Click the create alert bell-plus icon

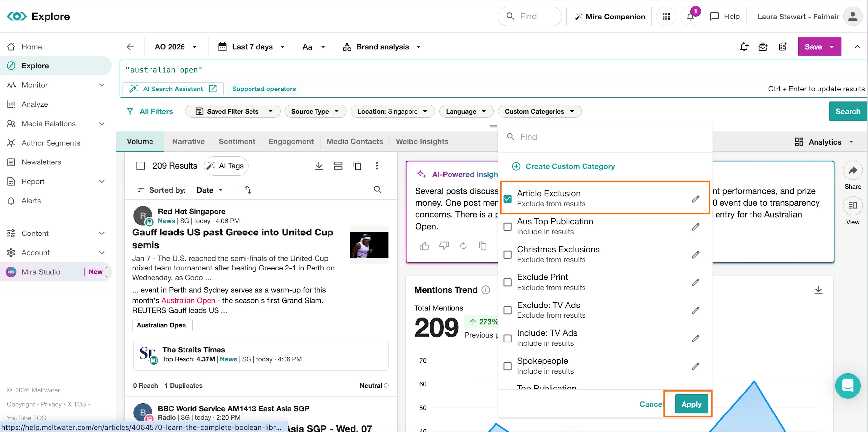point(744,47)
